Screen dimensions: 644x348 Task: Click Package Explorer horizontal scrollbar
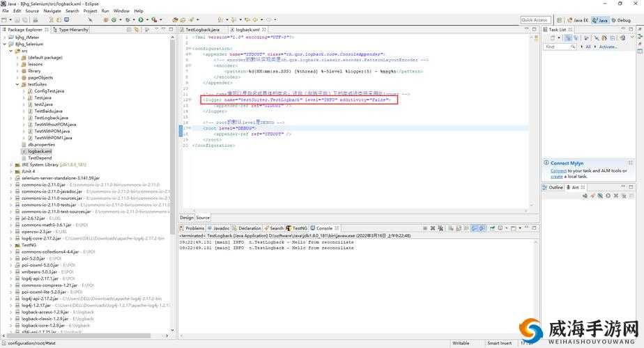point(78,335)
